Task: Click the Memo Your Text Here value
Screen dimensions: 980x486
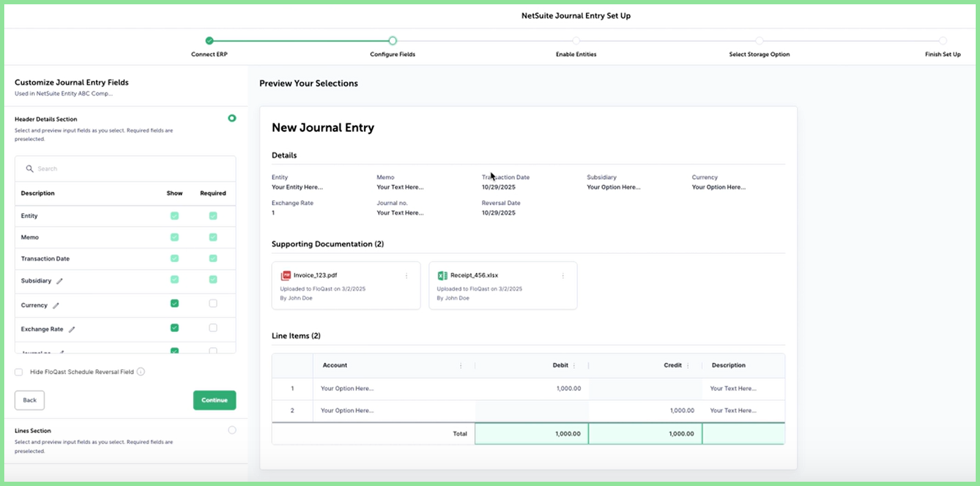Action: tap(400, 187)
